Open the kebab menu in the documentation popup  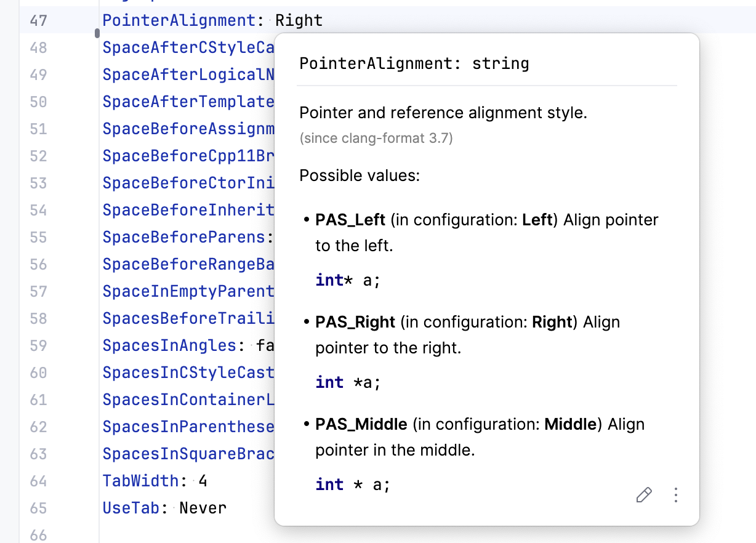pyautogui.click(x=675, y=495)
